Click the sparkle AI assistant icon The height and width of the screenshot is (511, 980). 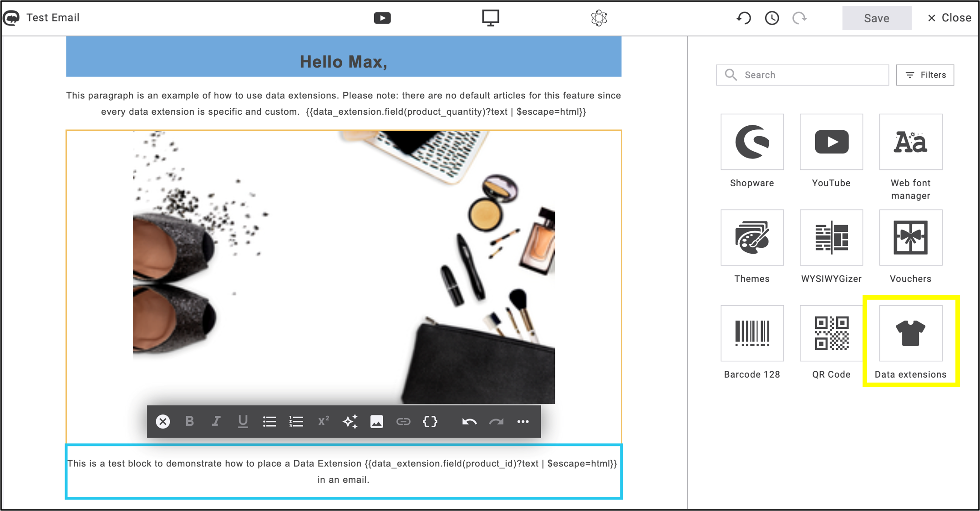(350, 422)
